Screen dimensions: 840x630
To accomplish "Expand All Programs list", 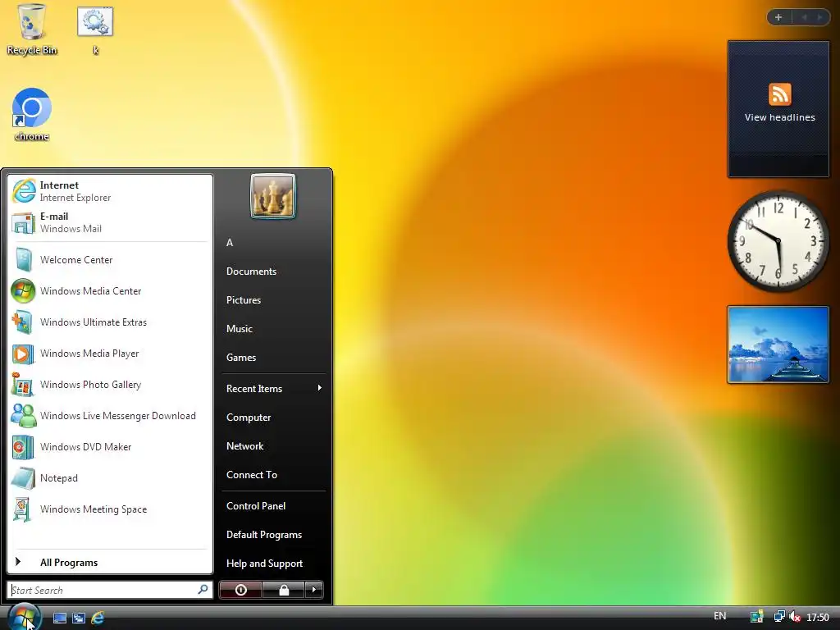I will (110, 562).
